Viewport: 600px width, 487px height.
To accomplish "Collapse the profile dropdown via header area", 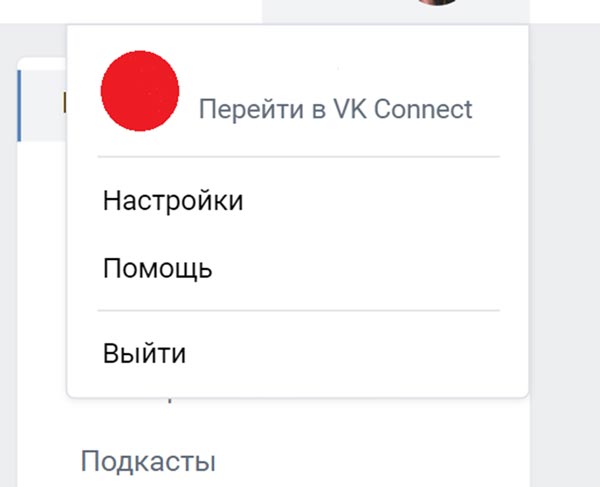I will pyautogui.click(x=396, y=11).
